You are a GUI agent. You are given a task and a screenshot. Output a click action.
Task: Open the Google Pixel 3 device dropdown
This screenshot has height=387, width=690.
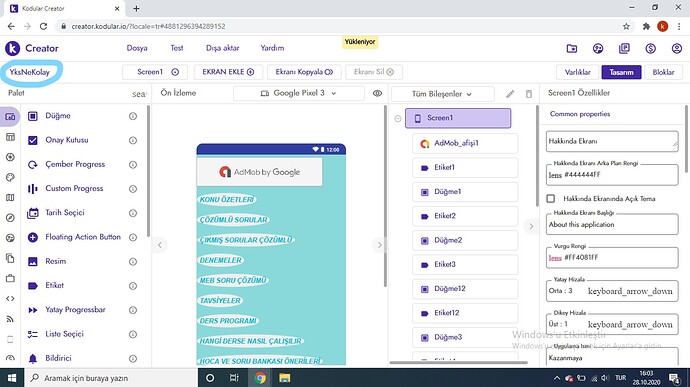[x=299, y=93]
